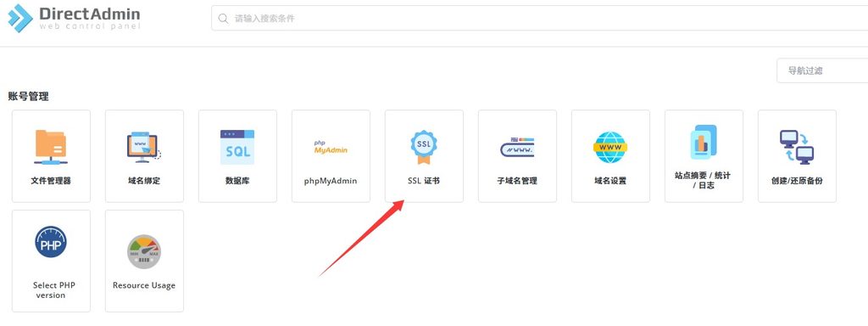Click the Select PHP version icon
Screen dimensions: 868x326
tap(51, 242)
